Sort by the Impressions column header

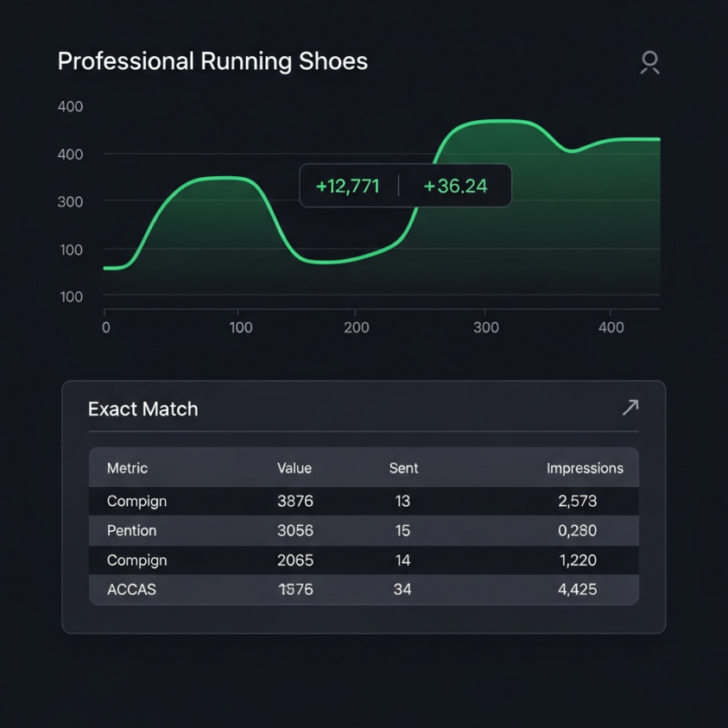[585, 468]
